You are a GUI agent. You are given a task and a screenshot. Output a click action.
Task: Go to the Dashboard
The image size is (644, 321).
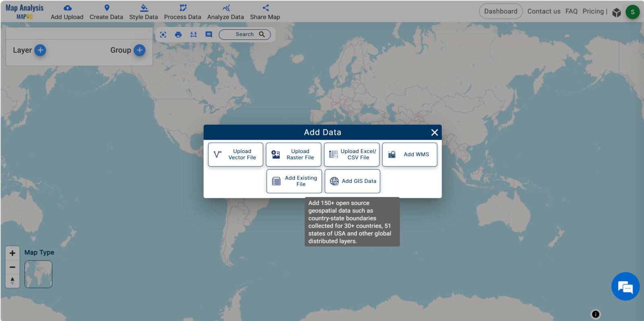[500, 11]
